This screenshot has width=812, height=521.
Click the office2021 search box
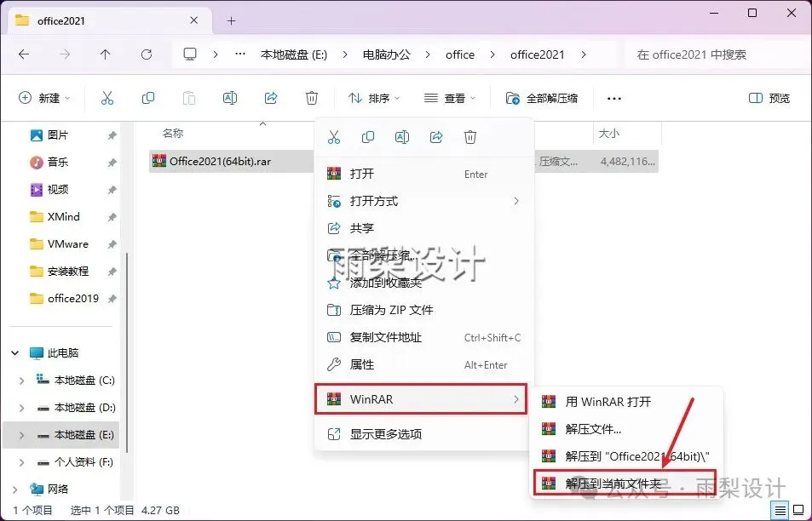715,54
